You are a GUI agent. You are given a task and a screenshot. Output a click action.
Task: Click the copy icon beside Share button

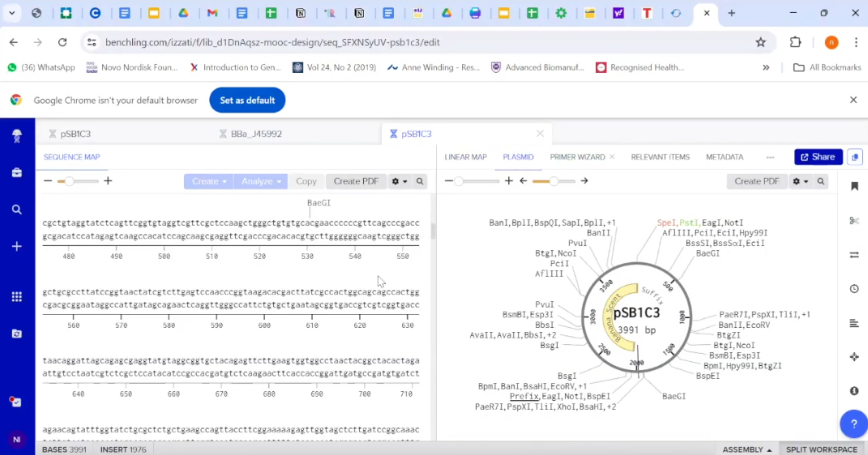[x=855, y=157]
